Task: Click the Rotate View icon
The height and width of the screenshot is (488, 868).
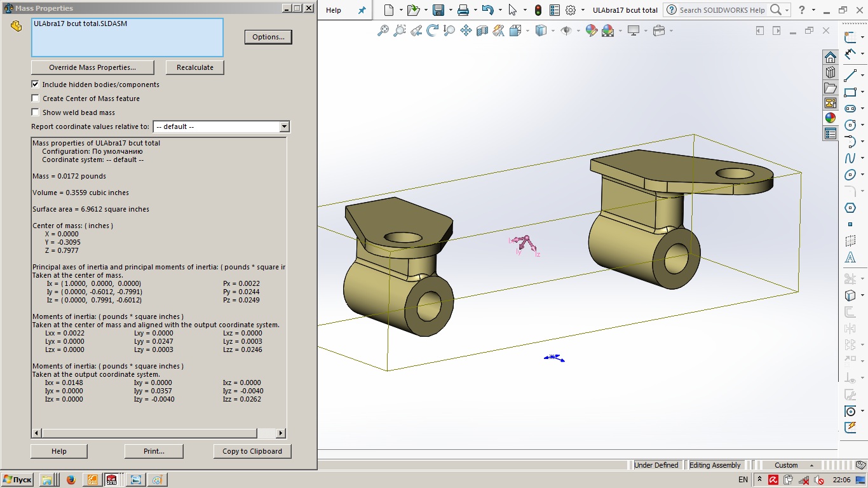Action: [433, 30]
